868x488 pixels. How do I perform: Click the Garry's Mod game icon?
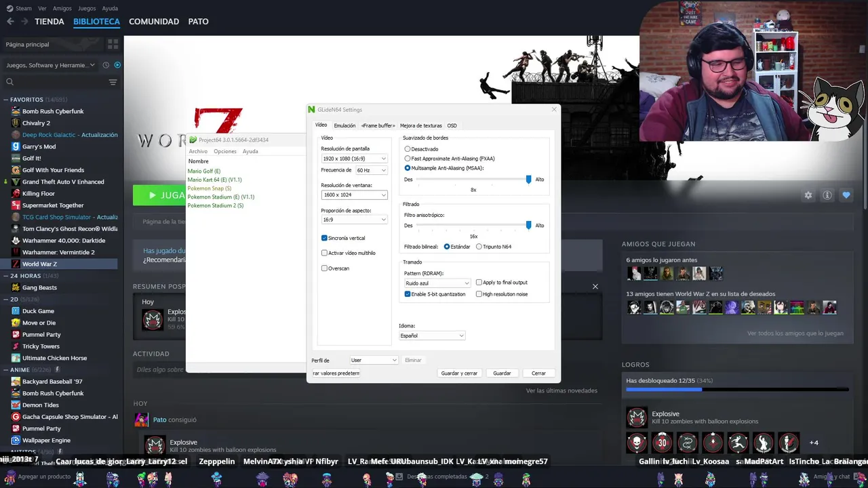point(16,146)
